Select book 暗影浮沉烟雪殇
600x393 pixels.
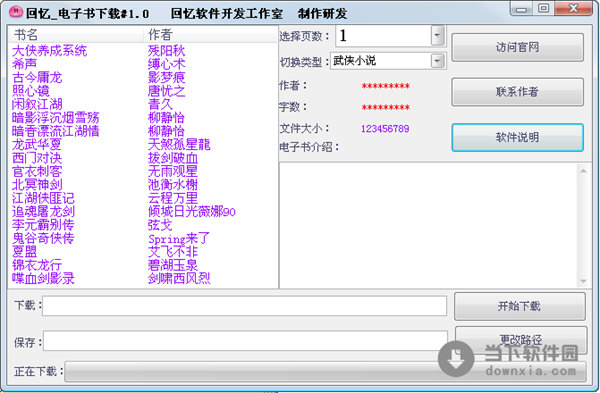point(55,117)
